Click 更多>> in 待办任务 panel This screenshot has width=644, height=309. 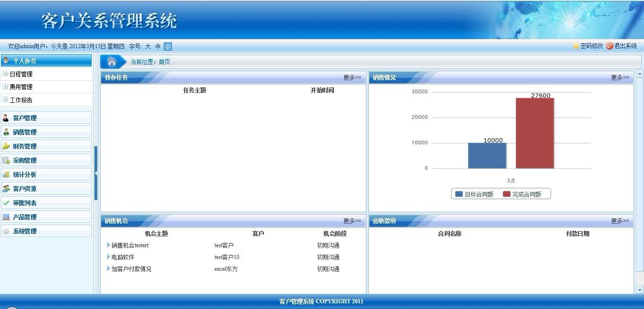pyautogui.click(x=352, y=77)
